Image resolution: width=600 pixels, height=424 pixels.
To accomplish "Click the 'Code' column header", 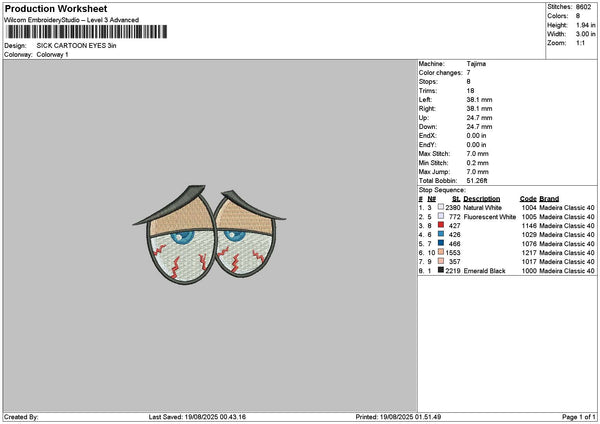I will 528,199.
